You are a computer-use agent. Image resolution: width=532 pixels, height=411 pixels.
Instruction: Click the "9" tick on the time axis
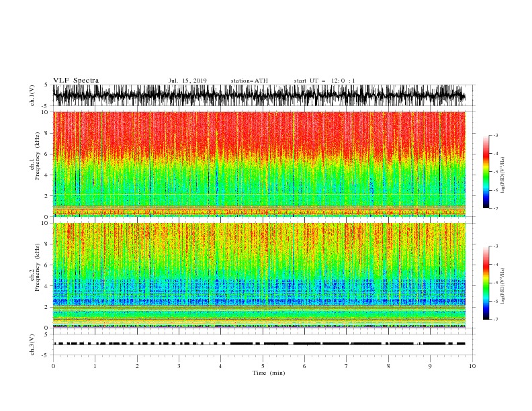click(x=430, y=366)
